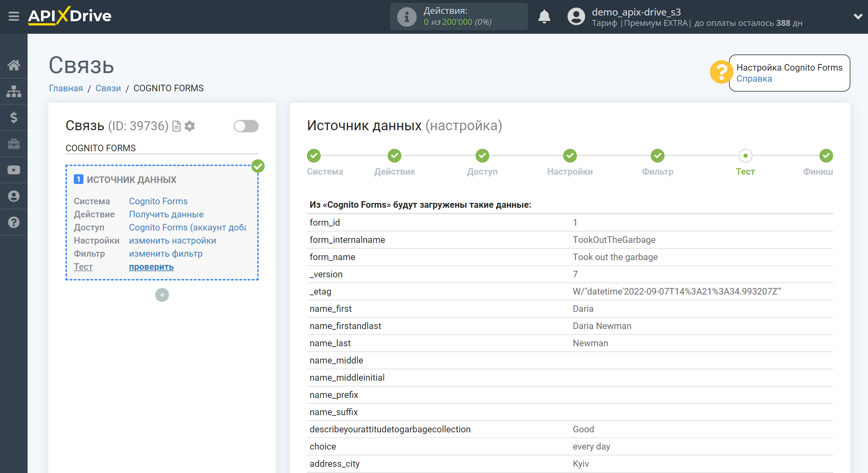
Task: Select the form_id row
Action: (570, 223)
